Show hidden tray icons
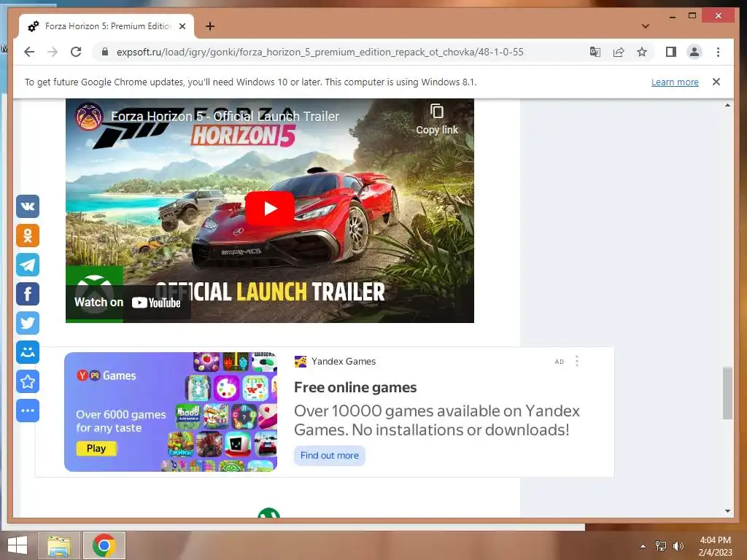Screen dimensions: 747x560 [643, 546]
